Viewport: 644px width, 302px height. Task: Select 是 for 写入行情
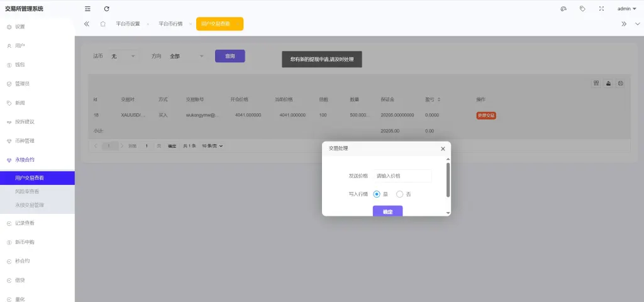(x=377, y=194)
